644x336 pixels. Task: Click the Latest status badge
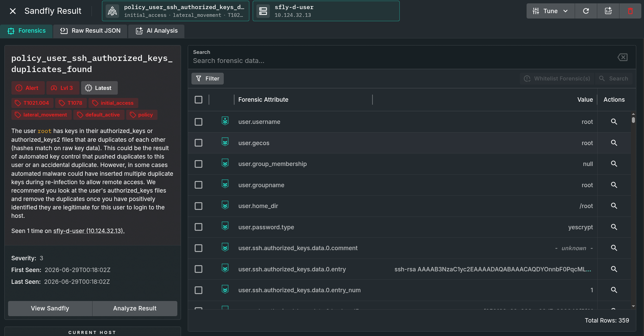99,88
